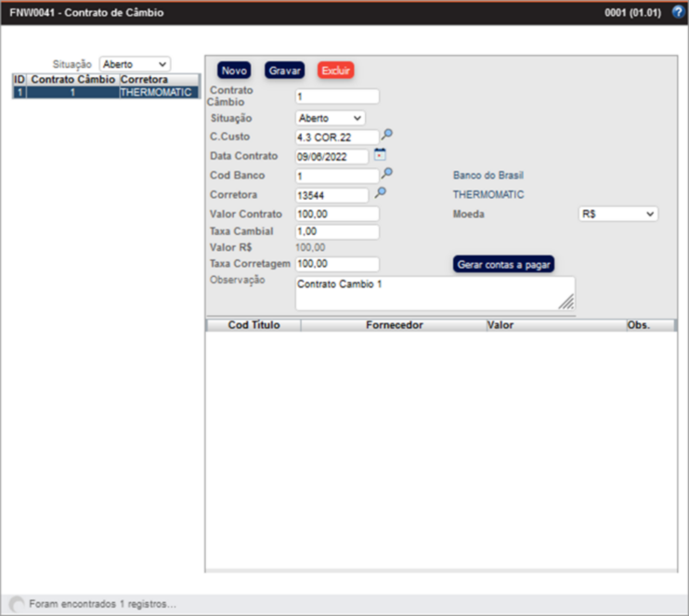Viewport: 689px width, 616px height.
Task: Click Gerar contas a pagar button
Action: (503, 265)
